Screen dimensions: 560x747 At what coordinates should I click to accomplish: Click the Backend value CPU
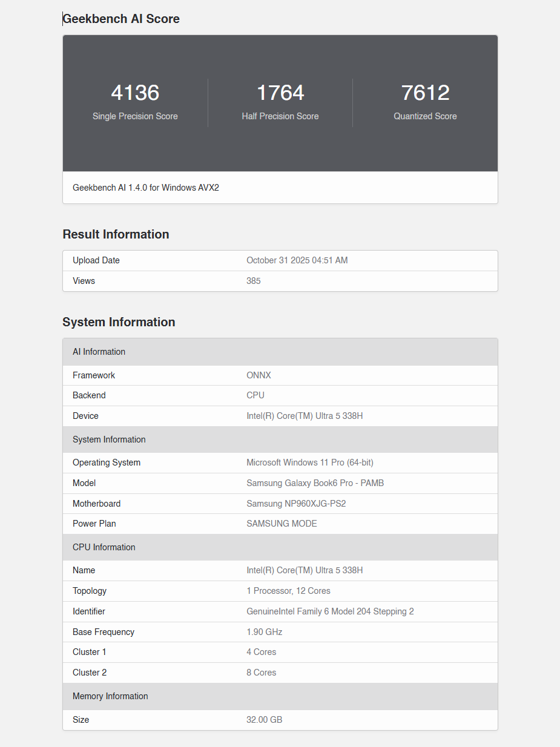255,395
